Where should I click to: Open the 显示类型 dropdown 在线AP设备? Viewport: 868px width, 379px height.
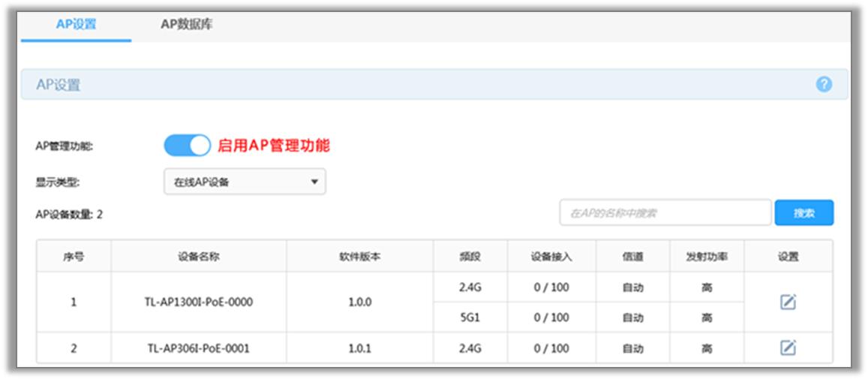245,182
